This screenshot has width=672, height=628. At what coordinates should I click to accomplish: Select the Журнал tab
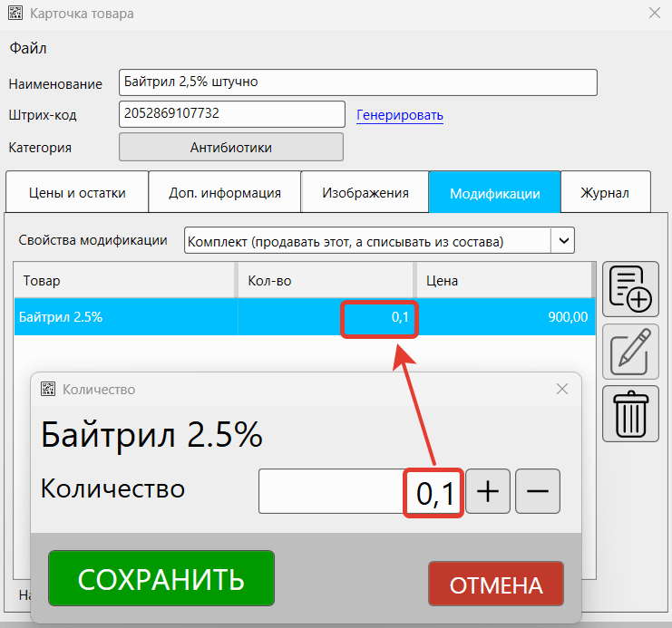point(605,192)
